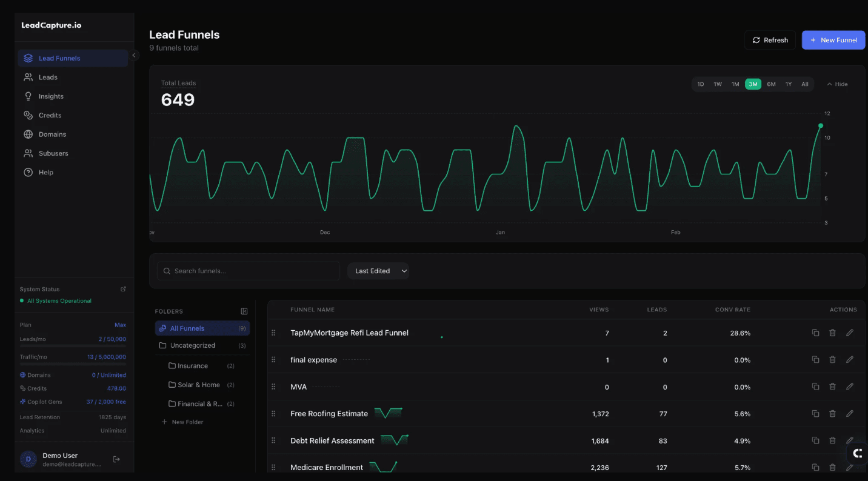Select the 1W time range

(x=718, y=84)
